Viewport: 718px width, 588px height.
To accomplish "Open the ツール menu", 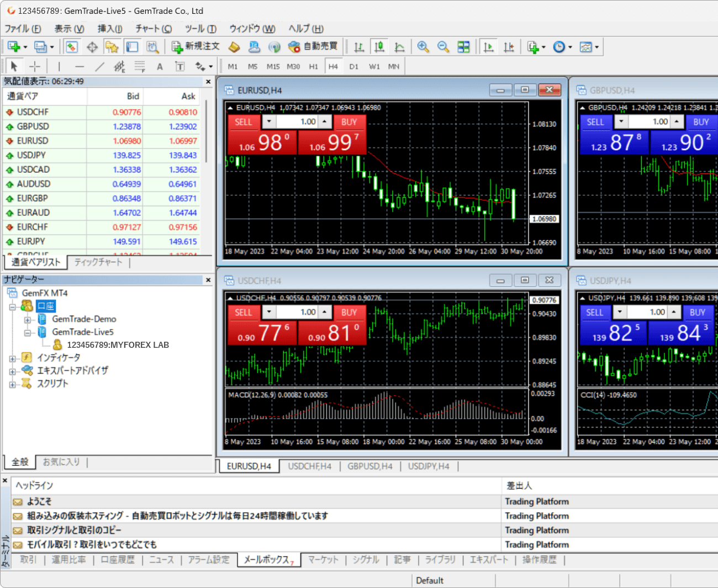I will pos(200,29).
